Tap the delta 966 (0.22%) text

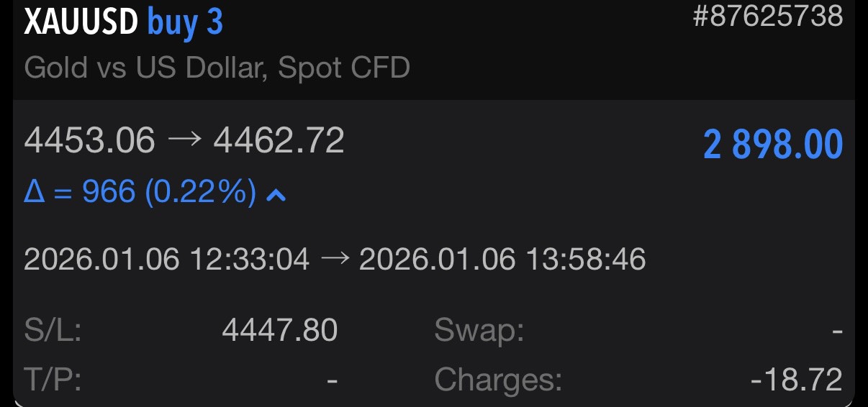(x=140, y=192)
